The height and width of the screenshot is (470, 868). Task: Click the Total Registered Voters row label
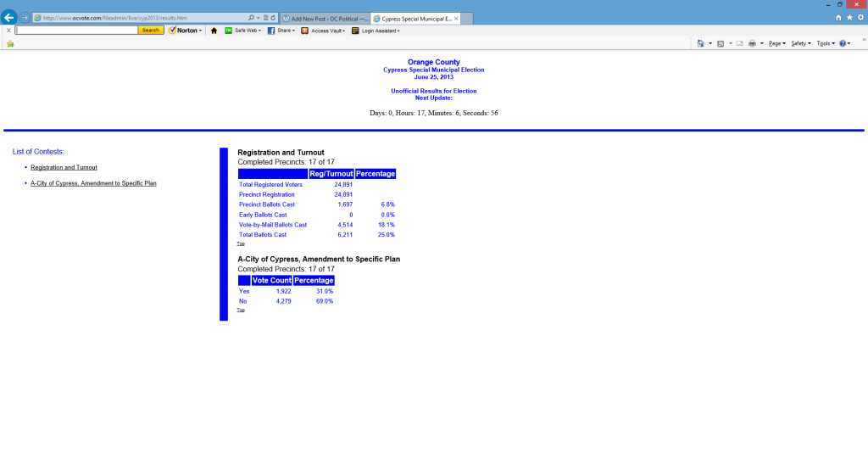point(270,185)
